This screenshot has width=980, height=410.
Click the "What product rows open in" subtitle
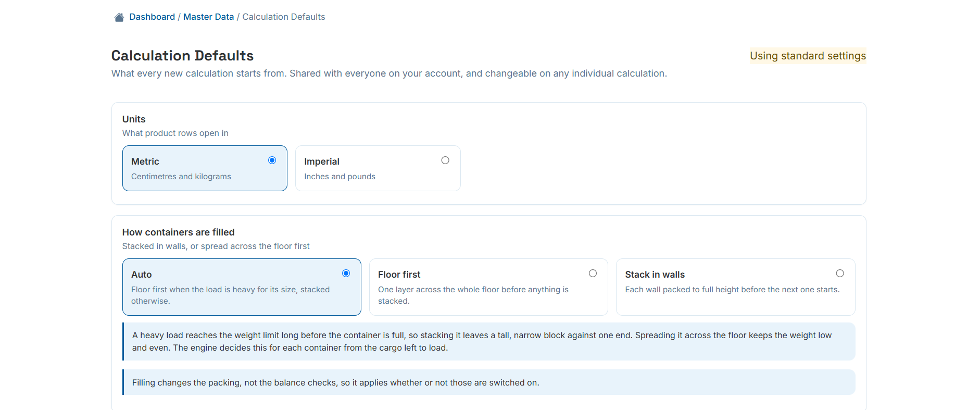click(175, 133)
